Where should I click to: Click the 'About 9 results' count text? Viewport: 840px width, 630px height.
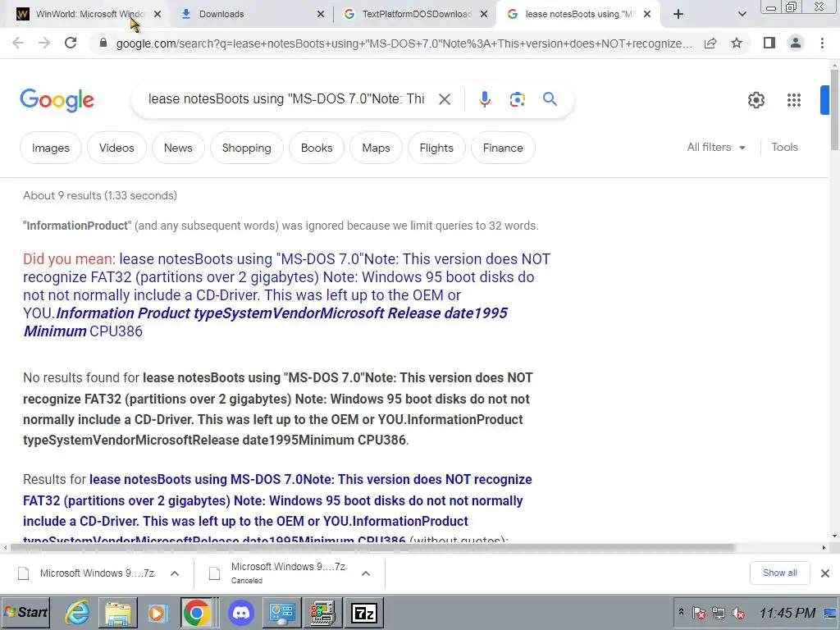click(x=99, y=195)
